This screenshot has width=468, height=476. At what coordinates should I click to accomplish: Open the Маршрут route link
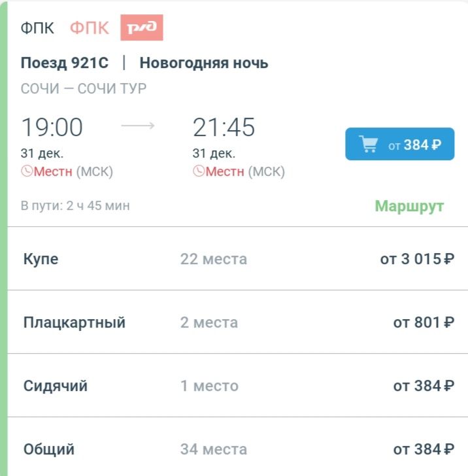409,206
